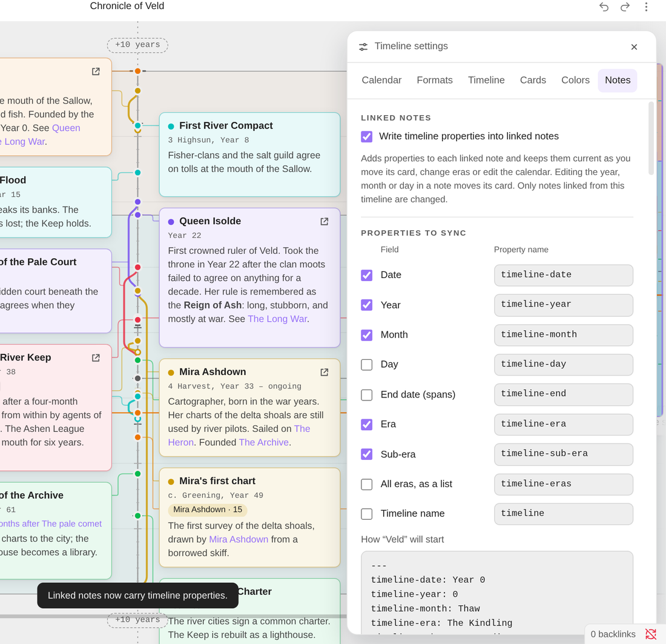Edit the timeline-era property name field

click(x=563, y=424)
